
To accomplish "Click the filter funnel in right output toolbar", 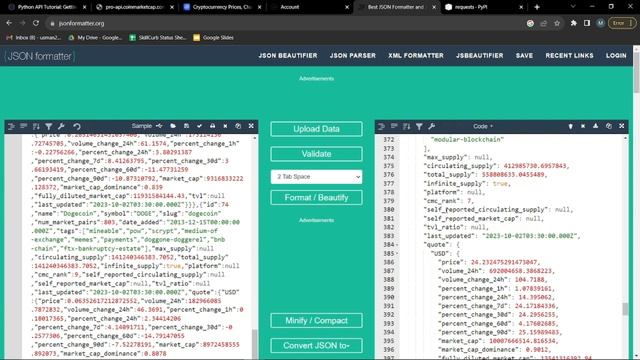I will 419,127.
